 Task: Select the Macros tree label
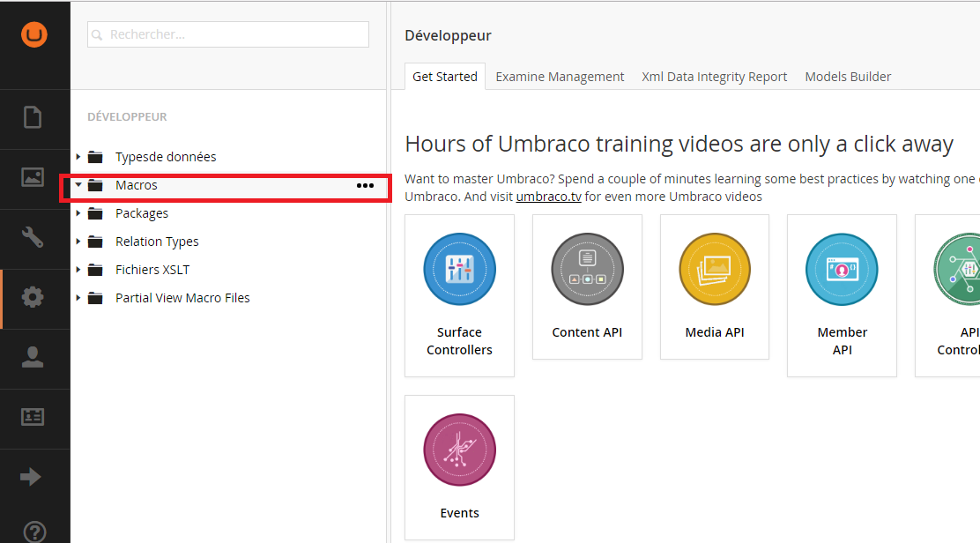137,185
